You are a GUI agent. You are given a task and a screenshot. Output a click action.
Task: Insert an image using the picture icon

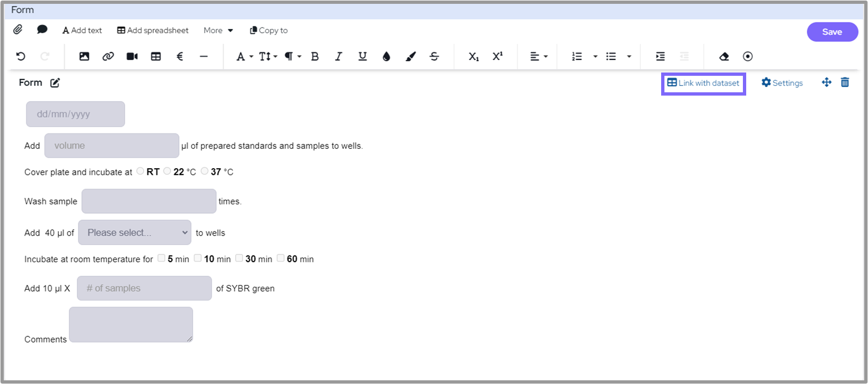[x=84, y=57]
